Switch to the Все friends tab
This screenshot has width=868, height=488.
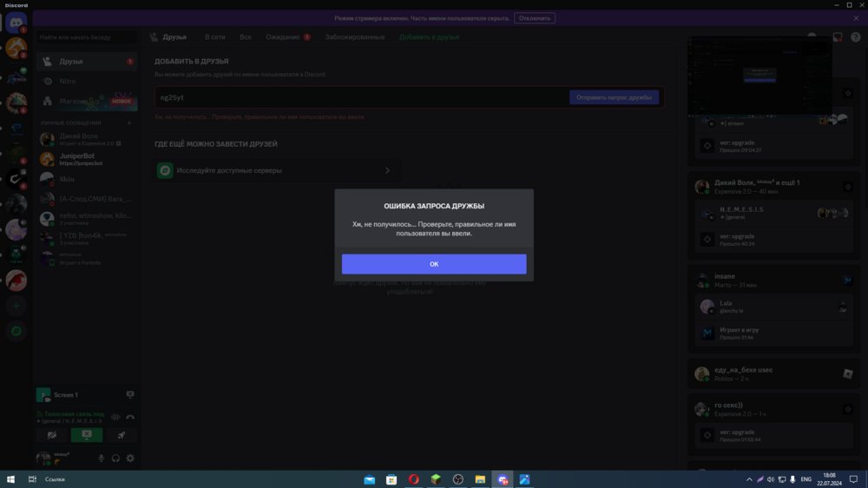tap(246, 37)
